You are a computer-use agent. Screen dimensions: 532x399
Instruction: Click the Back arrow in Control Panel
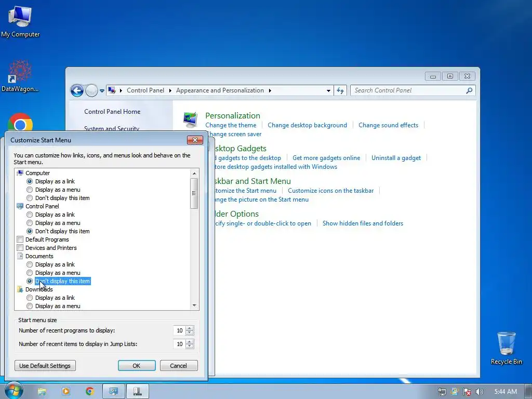(x=77, y=90)
